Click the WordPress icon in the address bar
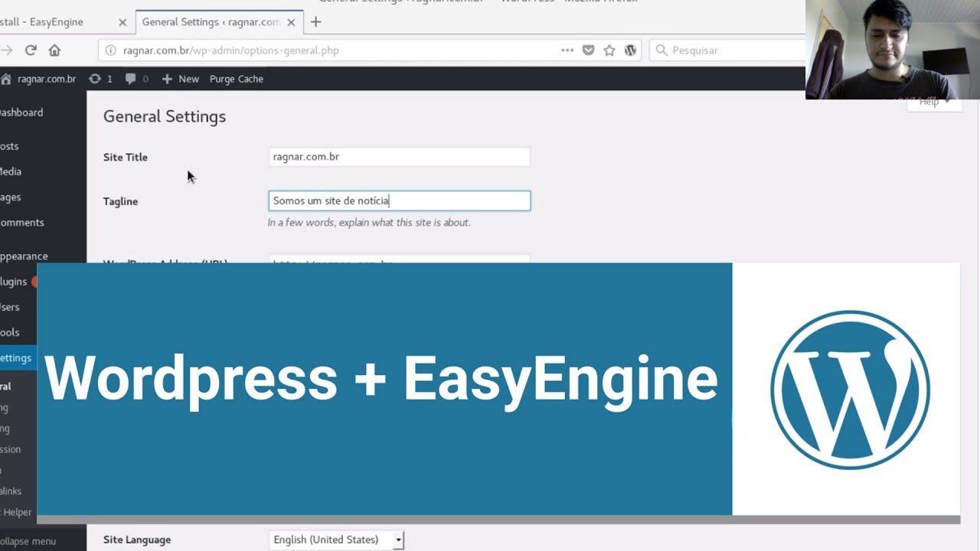 tap(630, 51)
